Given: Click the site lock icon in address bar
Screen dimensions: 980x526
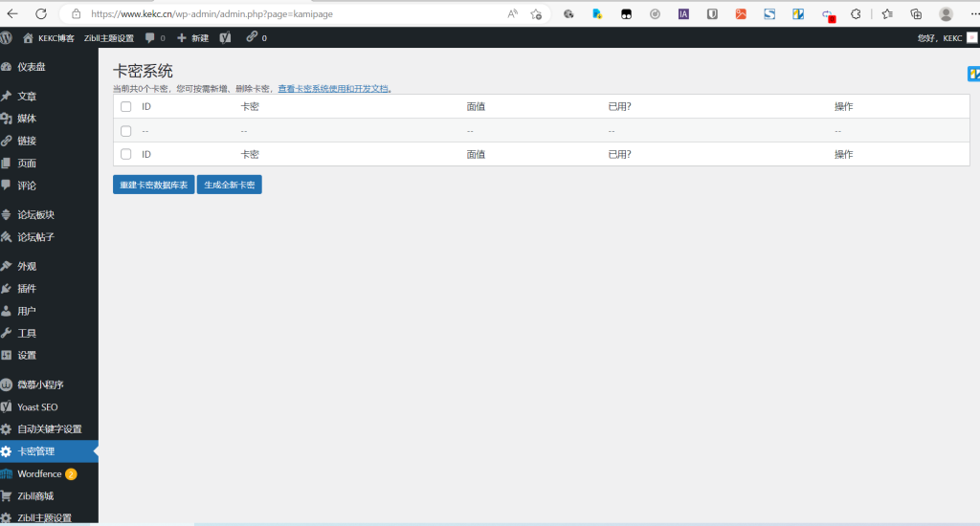Looking at the screenshot, I should coord(76,13).
